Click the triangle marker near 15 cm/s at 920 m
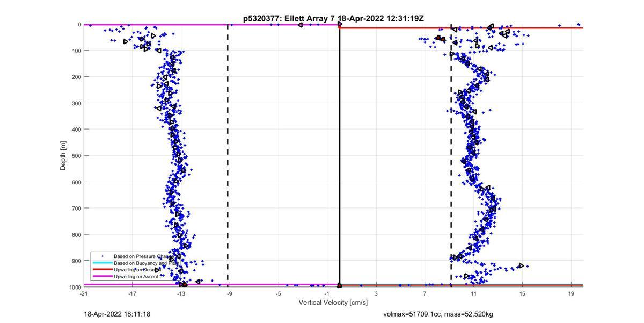Image resolution: width=644 pixels, height=323 pixels. point(521,265)
